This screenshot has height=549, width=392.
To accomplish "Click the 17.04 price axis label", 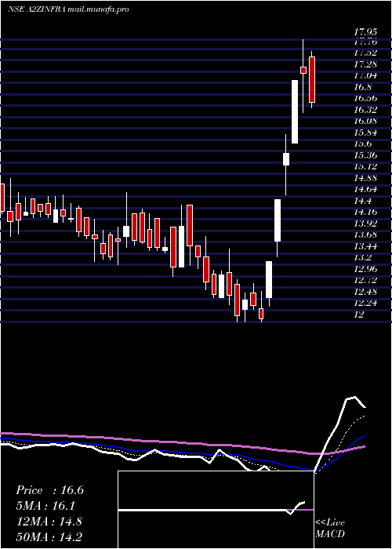I will click(x=366, y=75).
